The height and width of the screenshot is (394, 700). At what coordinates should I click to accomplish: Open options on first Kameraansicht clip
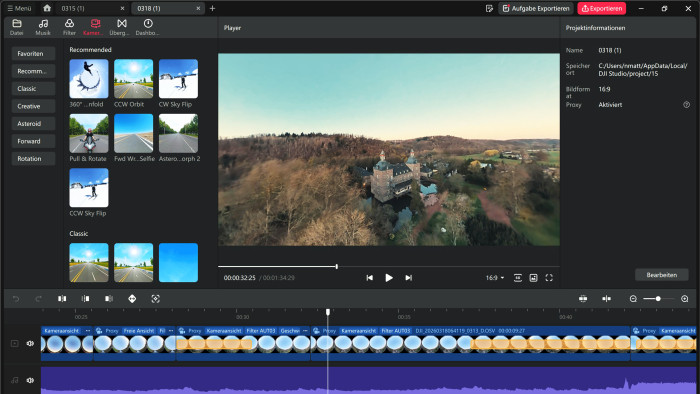88,331
